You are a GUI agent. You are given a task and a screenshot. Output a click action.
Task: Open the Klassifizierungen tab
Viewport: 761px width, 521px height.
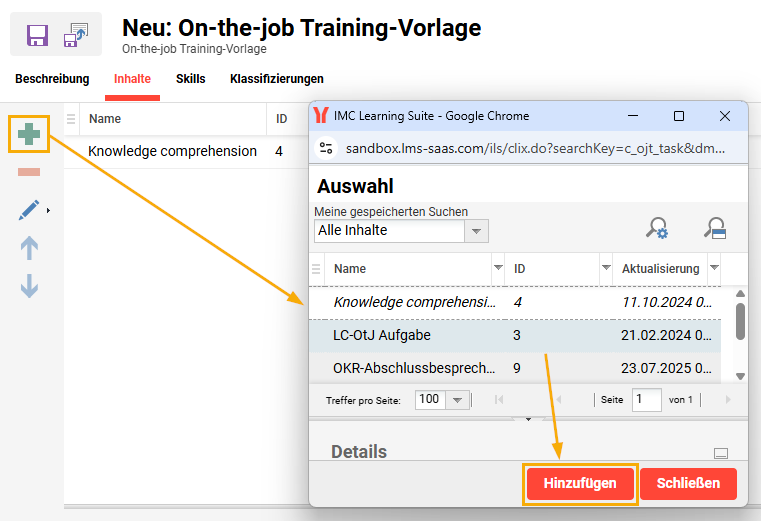(x=276, y=79)
